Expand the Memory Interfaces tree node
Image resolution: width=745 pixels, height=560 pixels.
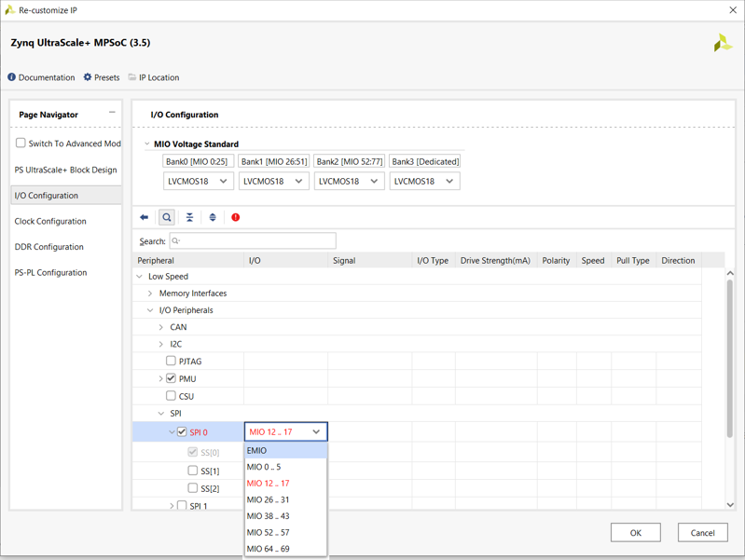150,294
